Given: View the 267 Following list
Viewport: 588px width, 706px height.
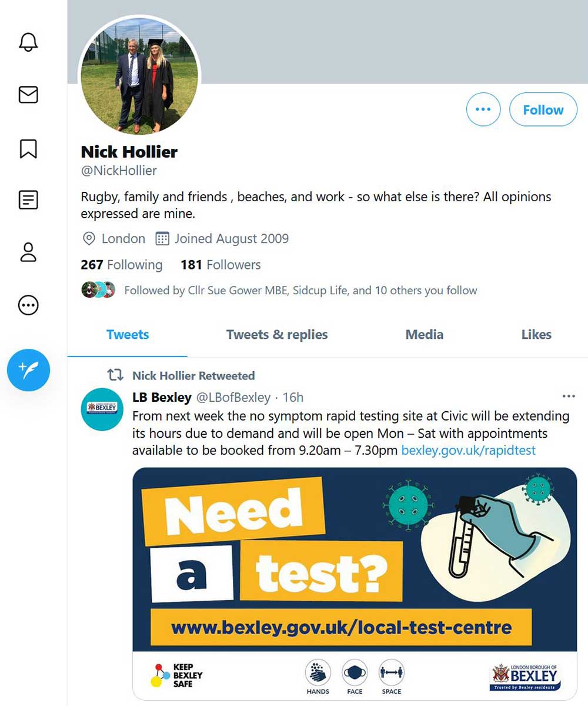Looking at the screenshot, I should [x=122, y=265].
